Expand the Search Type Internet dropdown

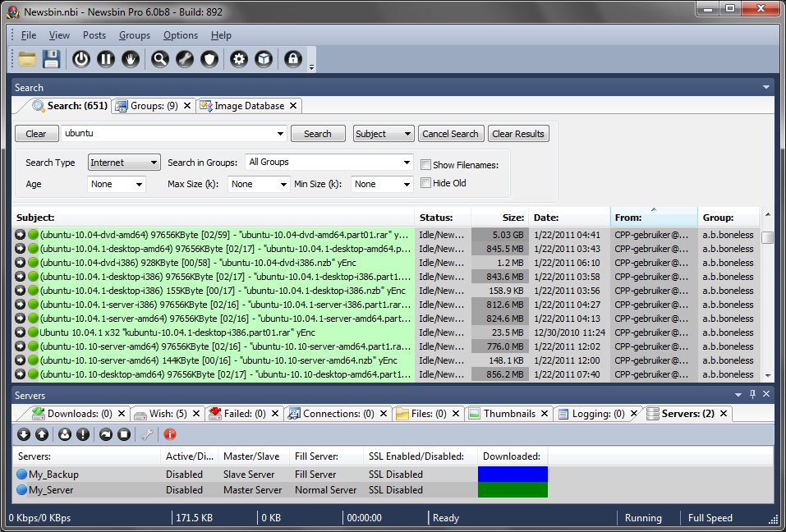point(123,163)
